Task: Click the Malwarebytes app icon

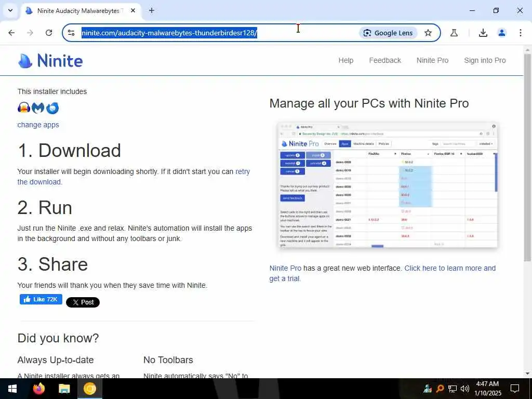Action: pyautogui.click(x=38, y=108)
